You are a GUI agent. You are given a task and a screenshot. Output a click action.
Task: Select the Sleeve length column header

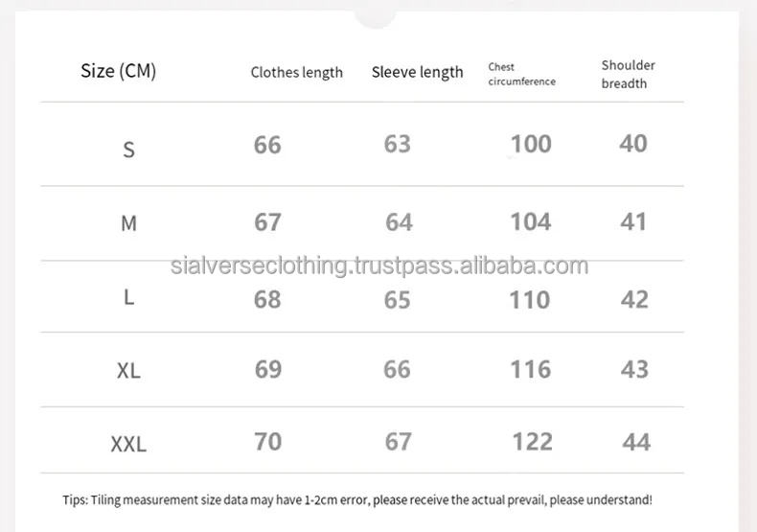click(x=417, y=72)
